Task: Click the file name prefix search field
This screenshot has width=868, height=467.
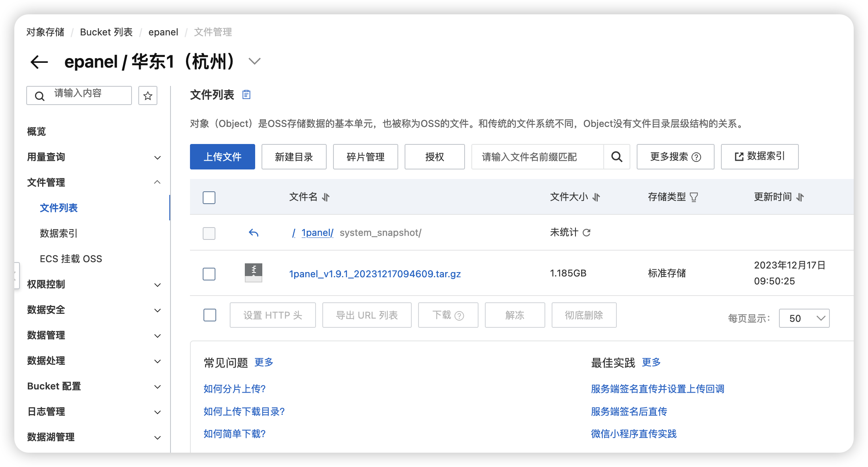Action: click(x=537, y=157)
